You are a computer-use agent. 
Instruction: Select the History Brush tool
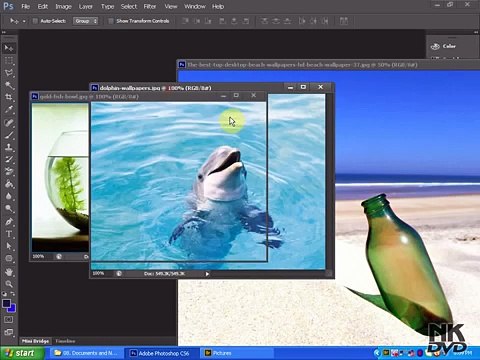tap(9, 159)
